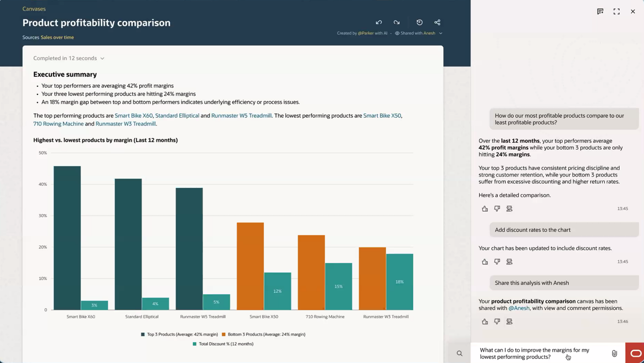Click the share canvas icon
This screenshot has width=644, height=363.
click(437, 22)
